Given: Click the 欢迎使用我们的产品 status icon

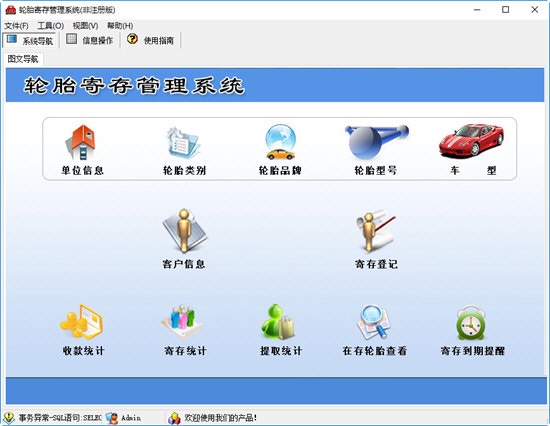Looking at the screenshot, I should coord(174,418).
